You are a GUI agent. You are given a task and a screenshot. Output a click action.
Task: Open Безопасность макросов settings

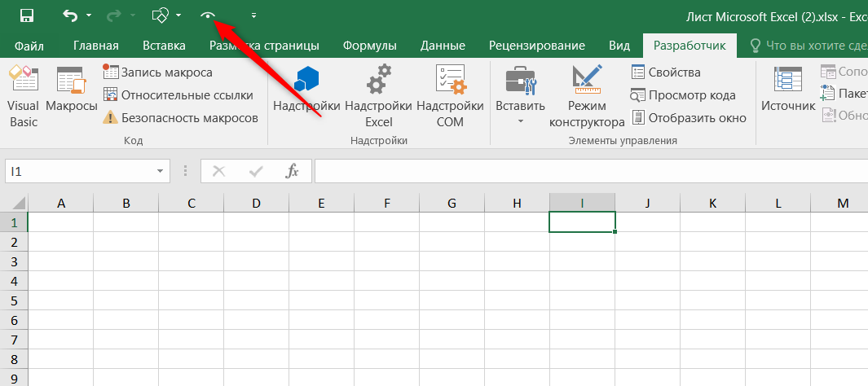(x=181, y=118)
